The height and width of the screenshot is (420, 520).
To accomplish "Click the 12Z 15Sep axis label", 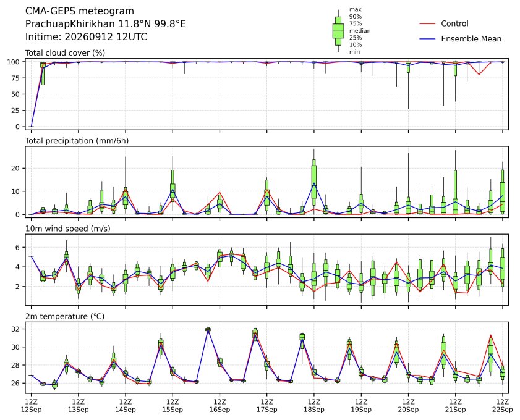I will click(x=173, y=406).
